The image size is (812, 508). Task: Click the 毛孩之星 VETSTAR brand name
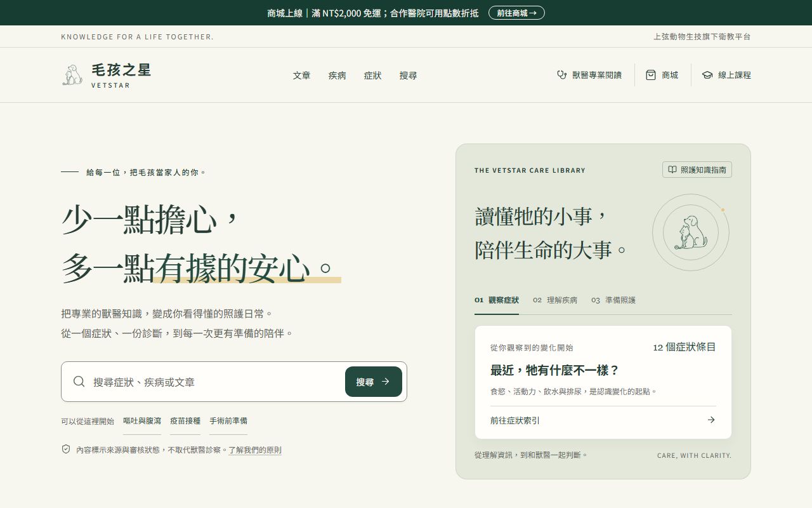pos(121,75)
